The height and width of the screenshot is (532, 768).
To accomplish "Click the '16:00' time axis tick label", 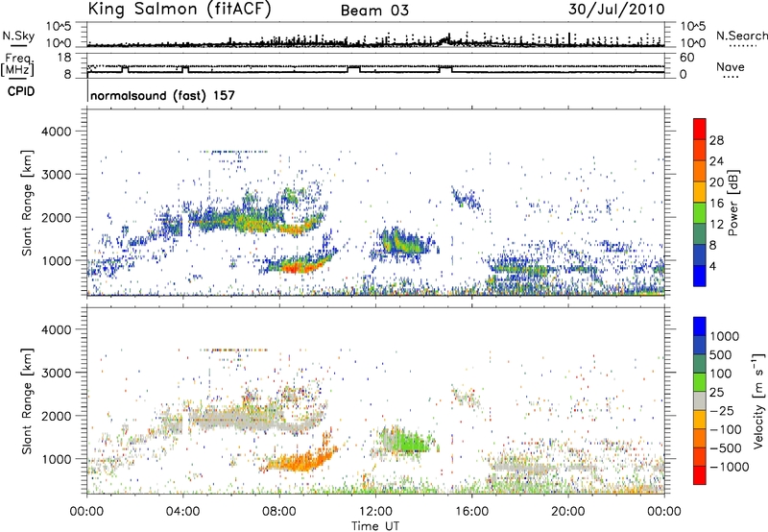I will [x=471, y=512].
